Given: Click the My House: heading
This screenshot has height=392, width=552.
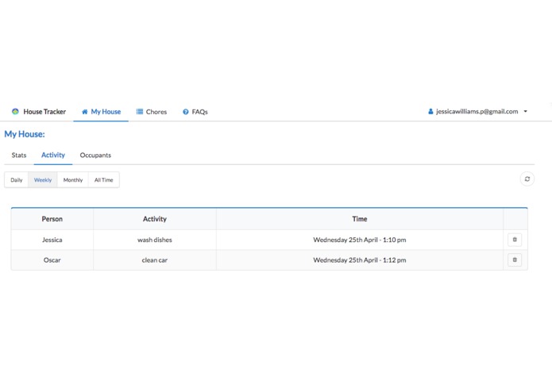Looking at the screenshot, I should pyautogui.click(x=25, y=134).
